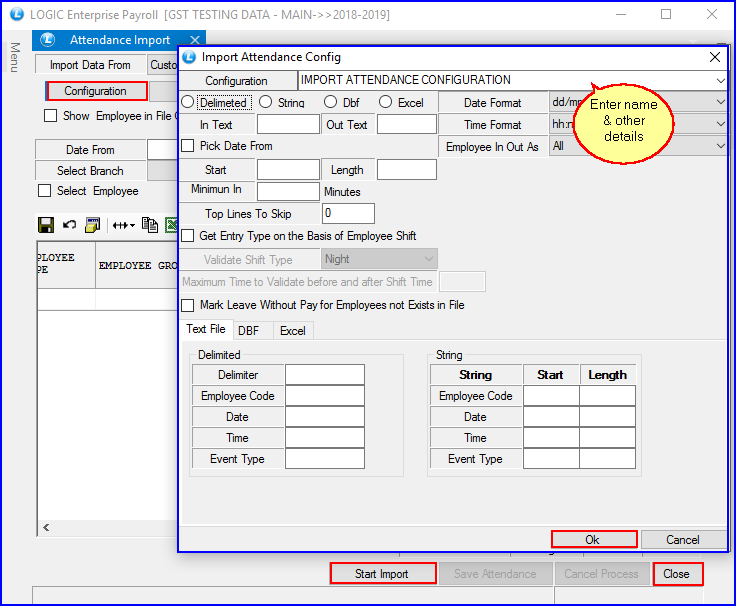The height and width of the screenshot is (606, 736).
Task: Click the Minimun In minutes field
Action: 288,191
